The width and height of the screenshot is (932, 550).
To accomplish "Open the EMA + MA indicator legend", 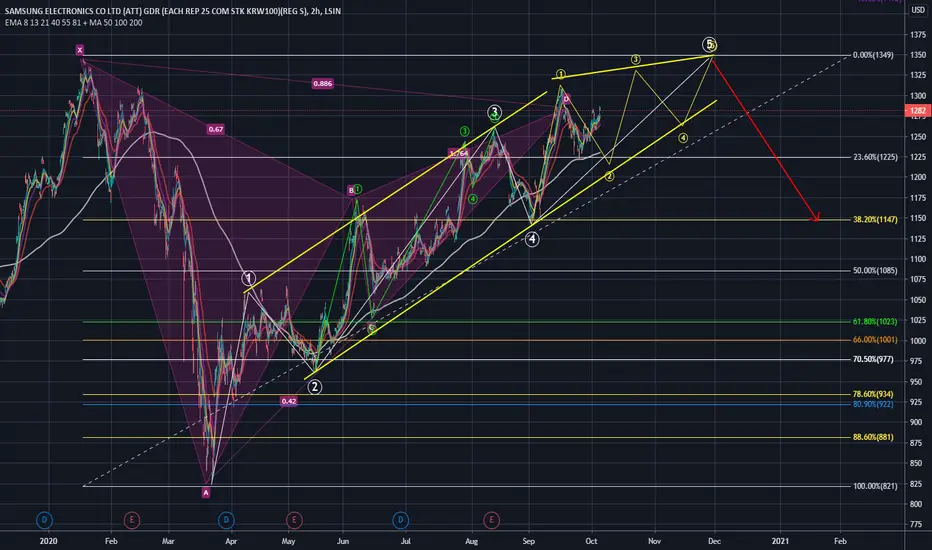I will tap(73, 23).
